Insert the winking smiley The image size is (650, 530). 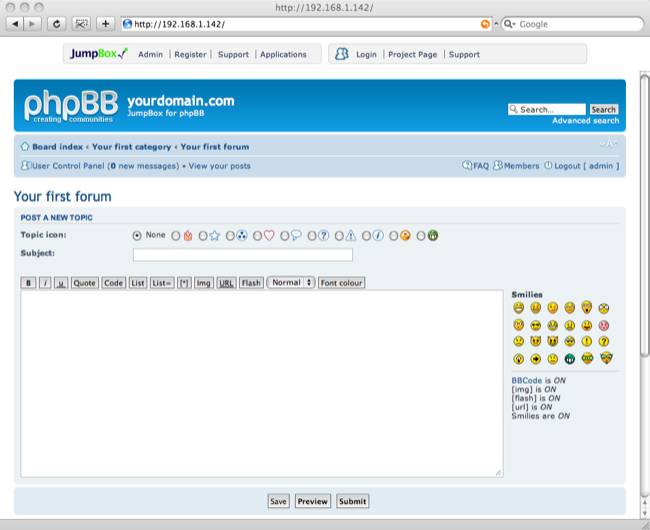click(552, 308)
